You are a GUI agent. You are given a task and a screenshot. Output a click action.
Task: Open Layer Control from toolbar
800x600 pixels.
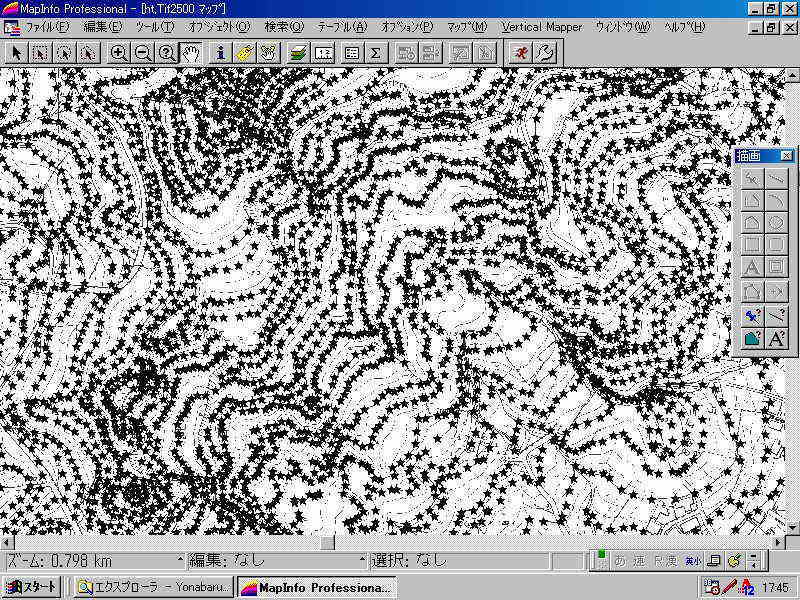tap(299, 52)
